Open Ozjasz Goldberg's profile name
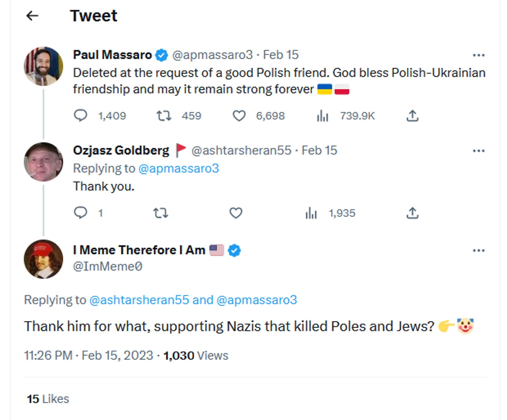 click(x=121, y=150)
